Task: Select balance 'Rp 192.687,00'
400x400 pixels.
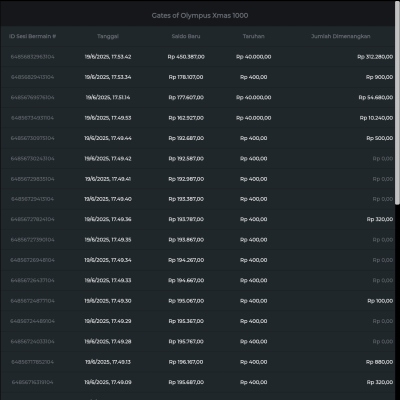Action: (x=186, y=138)
